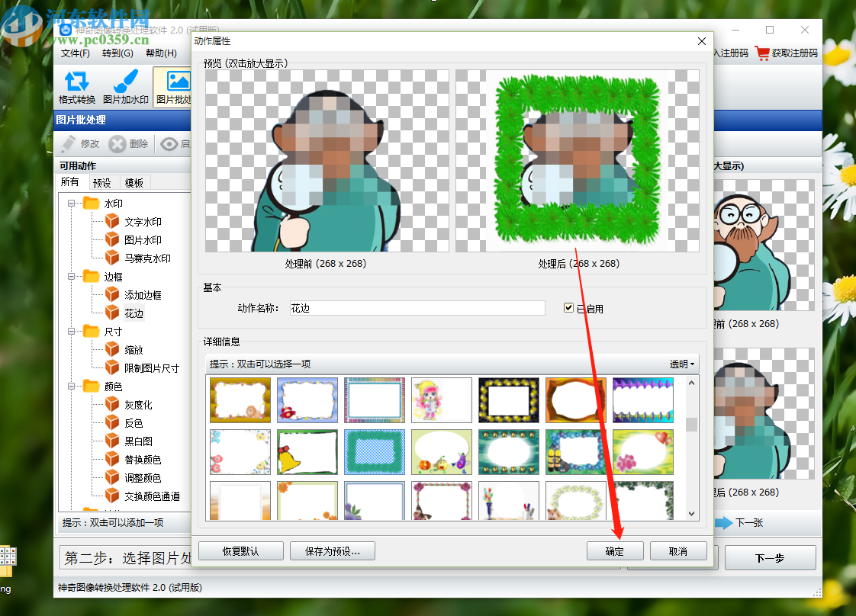Open the 文件(F) menu
This screenshot has width=856, height=616.
[x=76, y=53]
